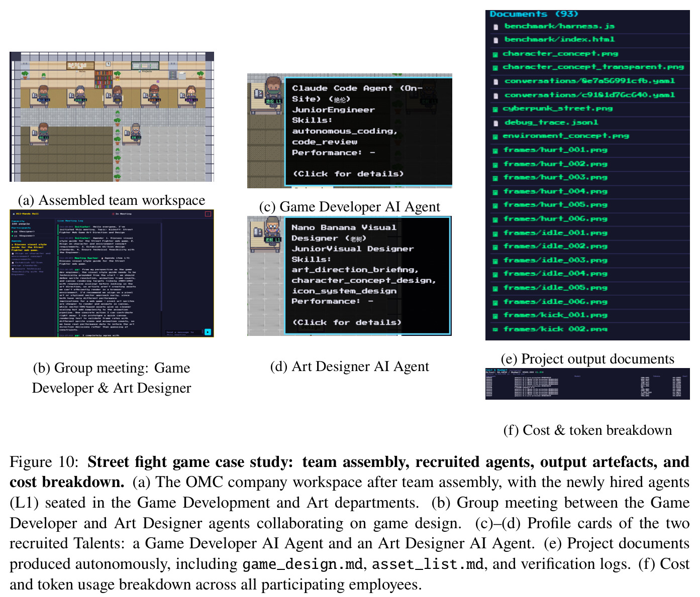The image size is (700, 597).
Task: Click the file icon beside debug_trace.jsonl
Action: pyautogui.click(x=496, y=123)
